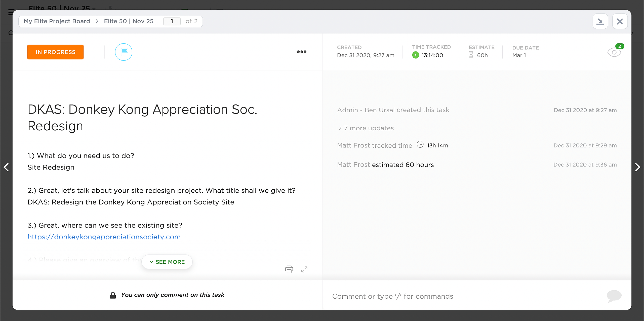
Task: Click 'DKAS: Redesign the Donkey Kong Appreciation Society Site'
Action: tap(131, 202)
